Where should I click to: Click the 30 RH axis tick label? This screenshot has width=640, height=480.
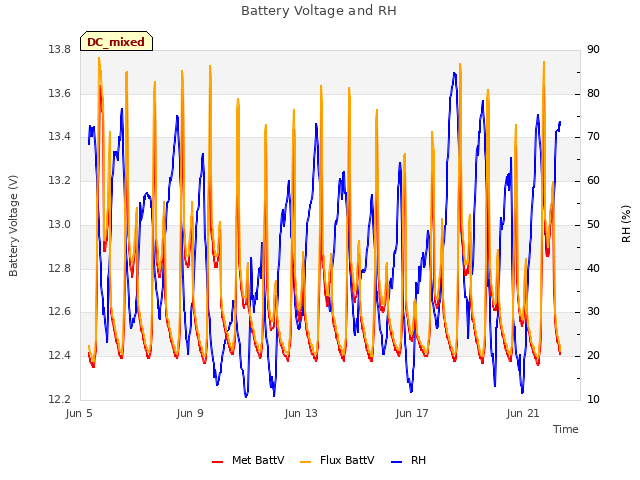pyautogui.click(x=593, y=312)
